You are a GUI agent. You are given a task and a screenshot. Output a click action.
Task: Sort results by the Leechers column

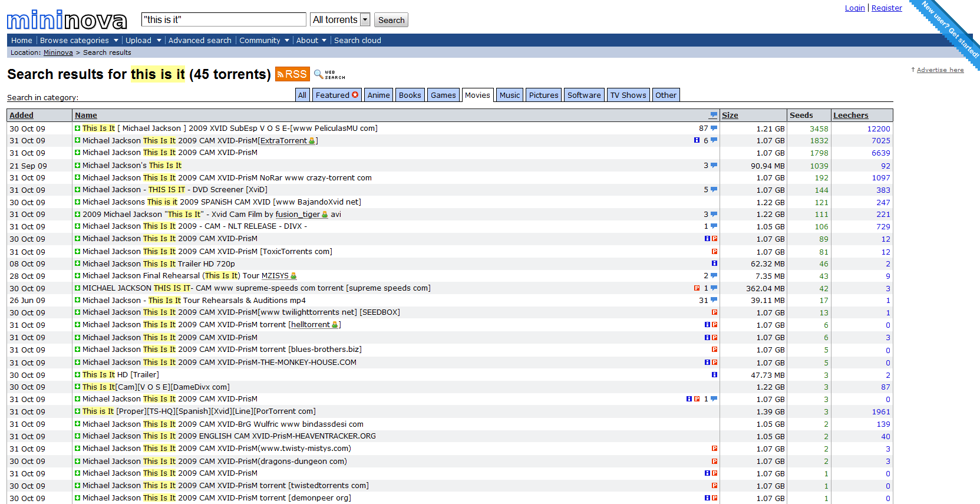tap(850, 116)
